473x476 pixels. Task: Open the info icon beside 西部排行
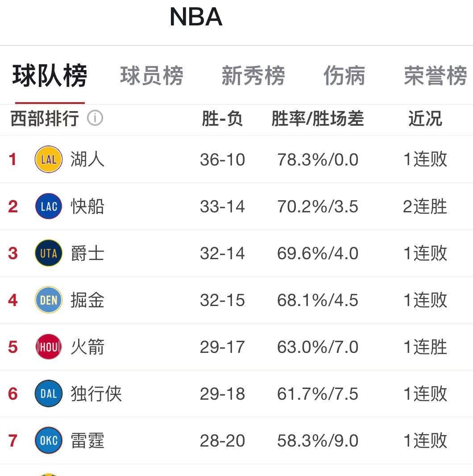(x=95, y=118)
